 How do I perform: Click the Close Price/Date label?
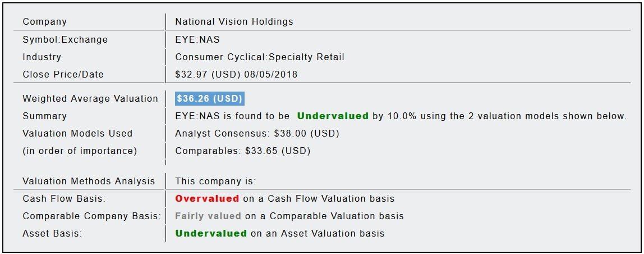(63, 74)
